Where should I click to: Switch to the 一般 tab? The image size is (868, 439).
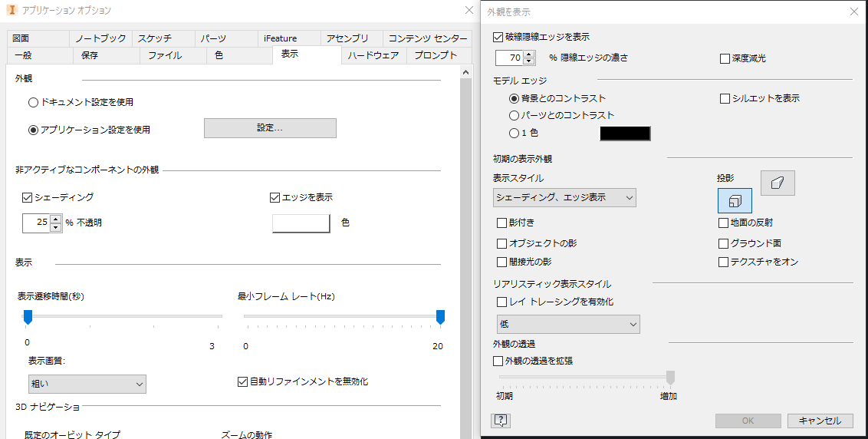pos(40,55)
